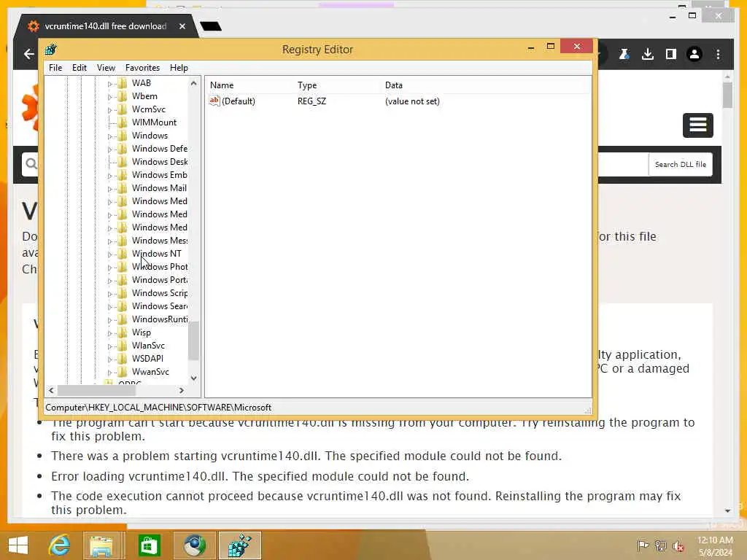747x560 pixels.
Task: Click the browser labs flask icon
Action: [624, 54]
